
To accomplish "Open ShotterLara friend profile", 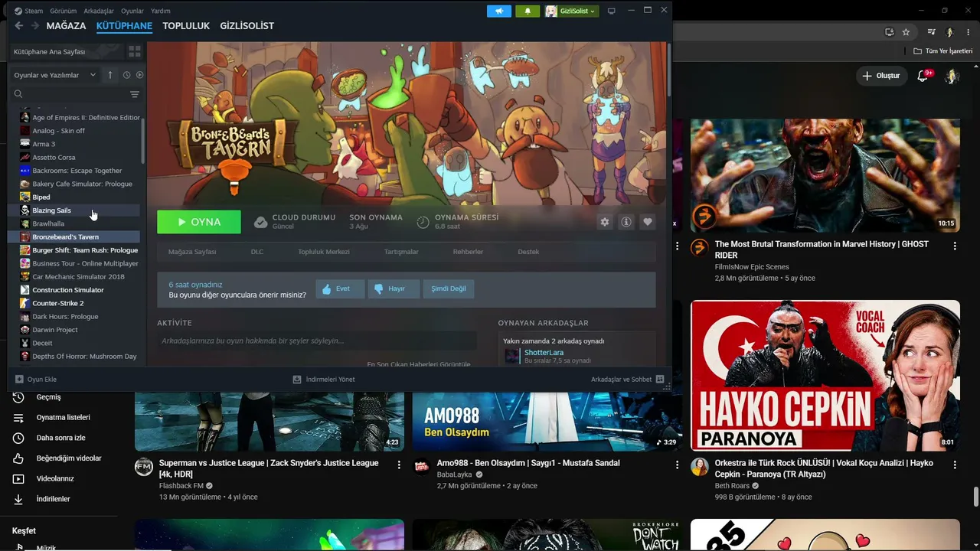I will coord(544,353).
